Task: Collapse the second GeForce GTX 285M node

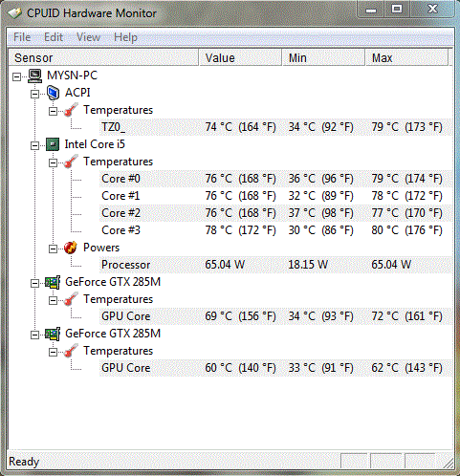Action: (34, 335)
